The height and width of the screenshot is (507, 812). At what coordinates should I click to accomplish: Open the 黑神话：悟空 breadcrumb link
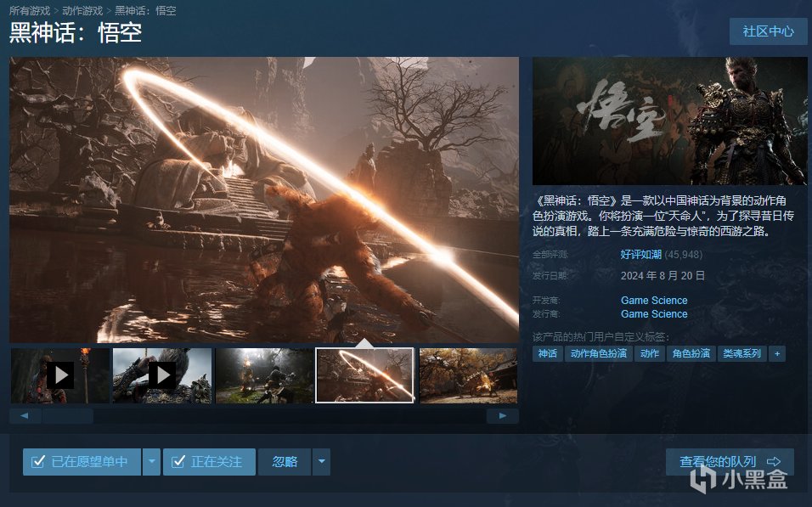145,10
